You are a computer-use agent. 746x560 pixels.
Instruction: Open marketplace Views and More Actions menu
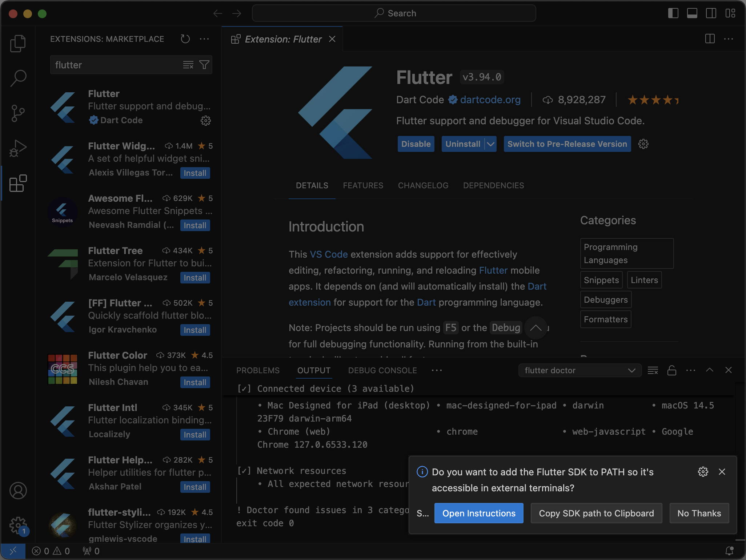point(204,39)
